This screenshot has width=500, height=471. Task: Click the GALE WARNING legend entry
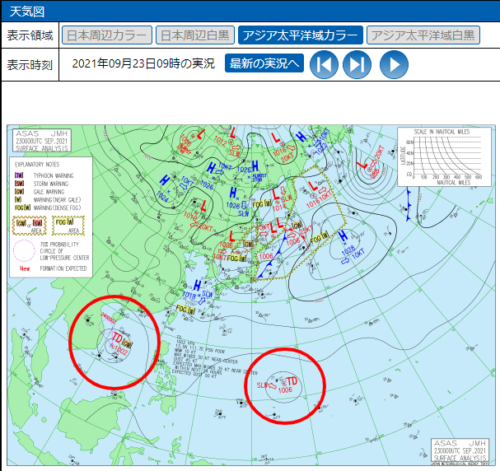(40, 192)
